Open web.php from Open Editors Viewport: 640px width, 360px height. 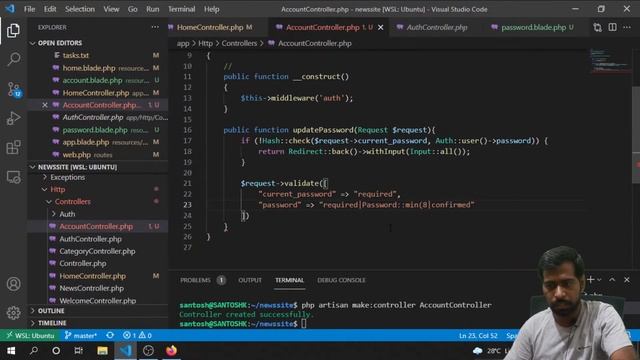point(98,155)
